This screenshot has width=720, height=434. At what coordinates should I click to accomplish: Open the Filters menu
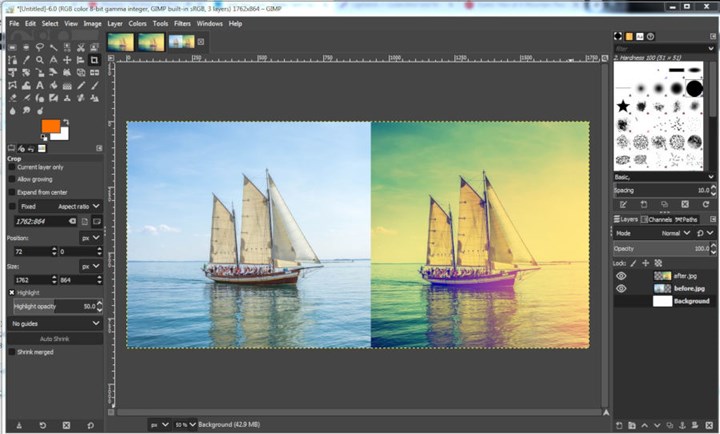182,23
